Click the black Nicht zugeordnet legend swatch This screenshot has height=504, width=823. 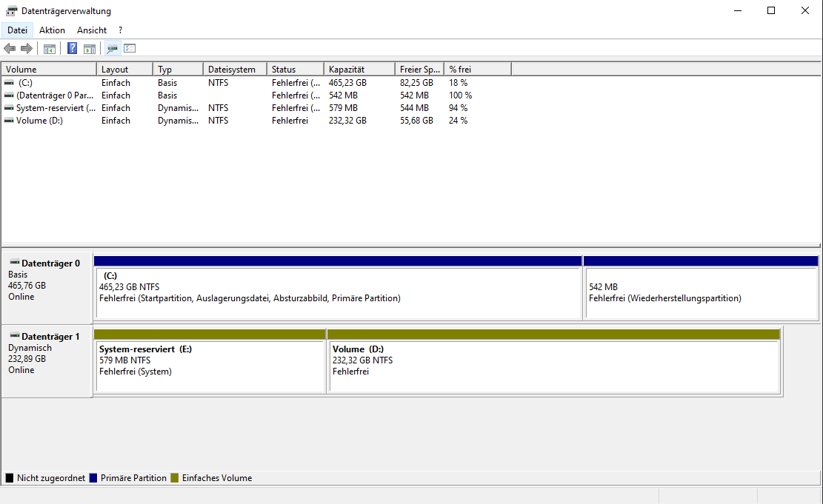click(x=10, y=478)
